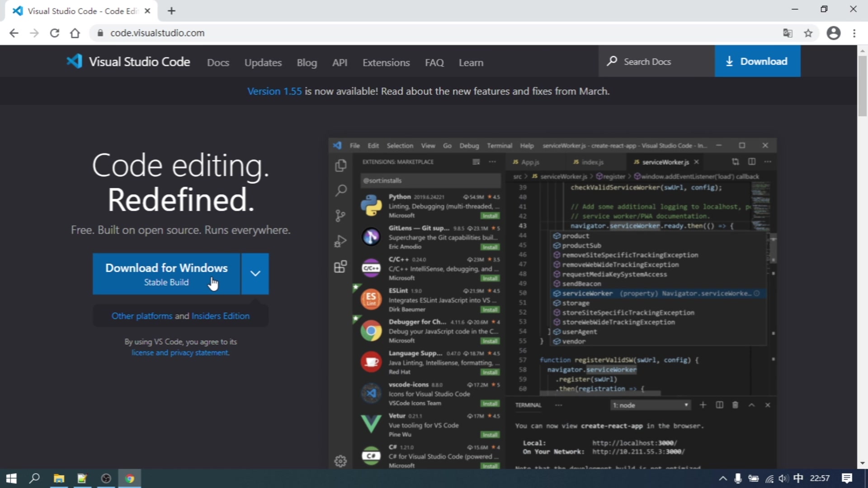Screen dimensions: 868x488
Task: Open the Chrome three-dot menu
Action: point(854,33)
